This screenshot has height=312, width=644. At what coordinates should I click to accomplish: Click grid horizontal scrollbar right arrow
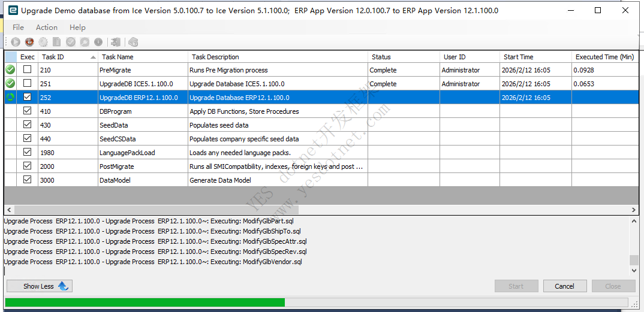click(634, 210)
